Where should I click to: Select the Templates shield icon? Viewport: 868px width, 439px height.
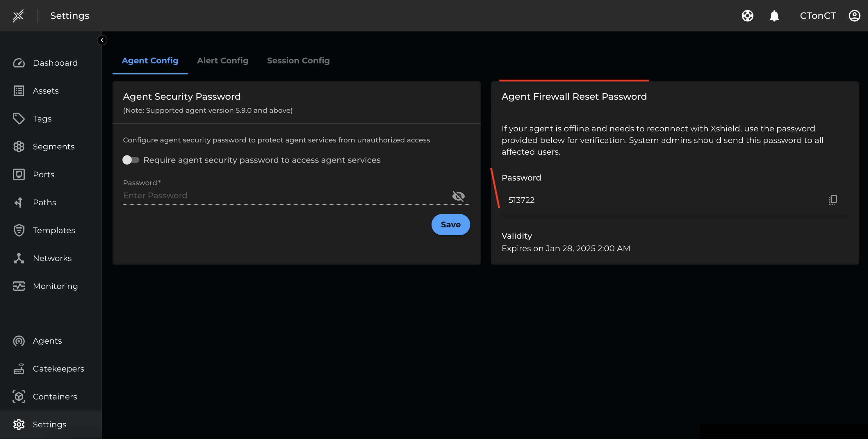click(x=19, y=230)
